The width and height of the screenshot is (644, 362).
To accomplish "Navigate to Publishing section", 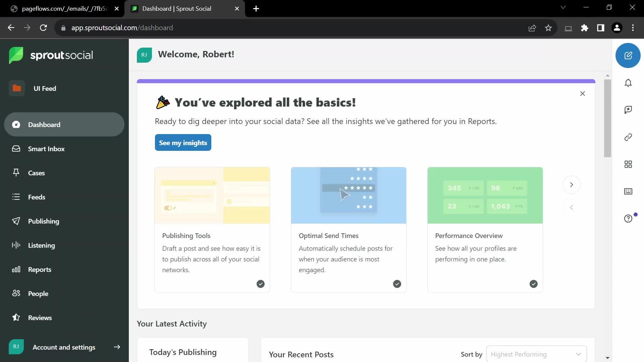I will (43, 221).
